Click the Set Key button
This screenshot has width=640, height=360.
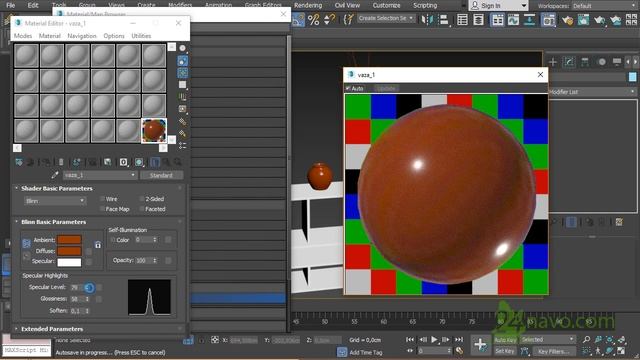pos(505,351)
